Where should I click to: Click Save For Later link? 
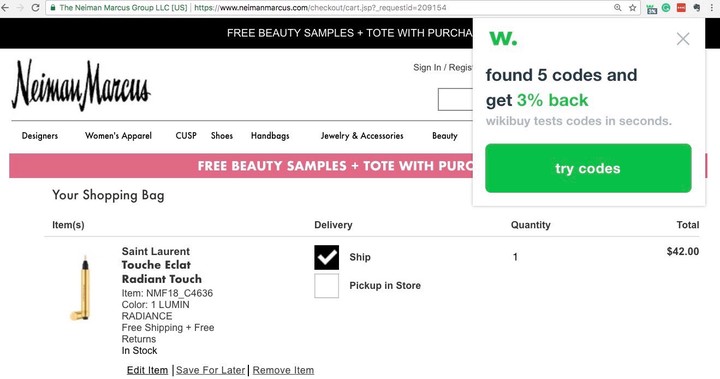[210, 370]
